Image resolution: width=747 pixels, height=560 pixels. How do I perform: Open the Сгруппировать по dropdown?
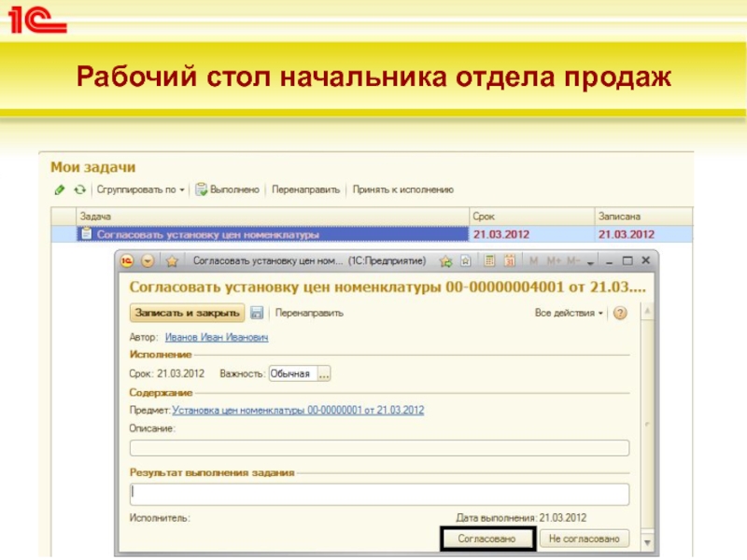(140, 189)
